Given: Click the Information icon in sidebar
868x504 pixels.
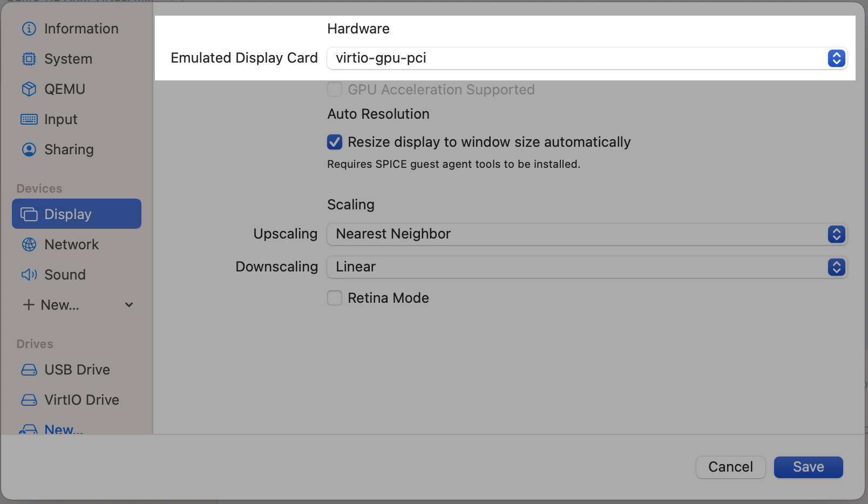Looking at the screenshot, I should pyautogui.click(x=29, y=29).
